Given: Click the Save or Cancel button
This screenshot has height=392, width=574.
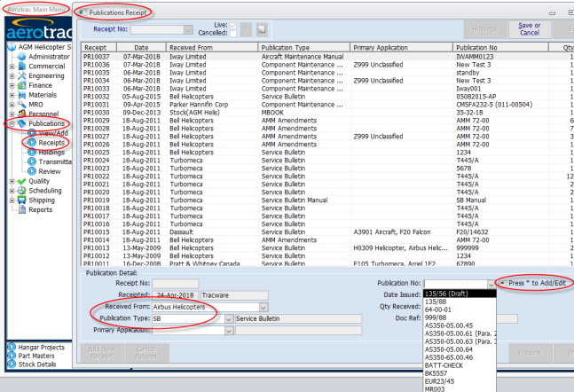Looking at the screenshot, I should (x=529, y=30).
